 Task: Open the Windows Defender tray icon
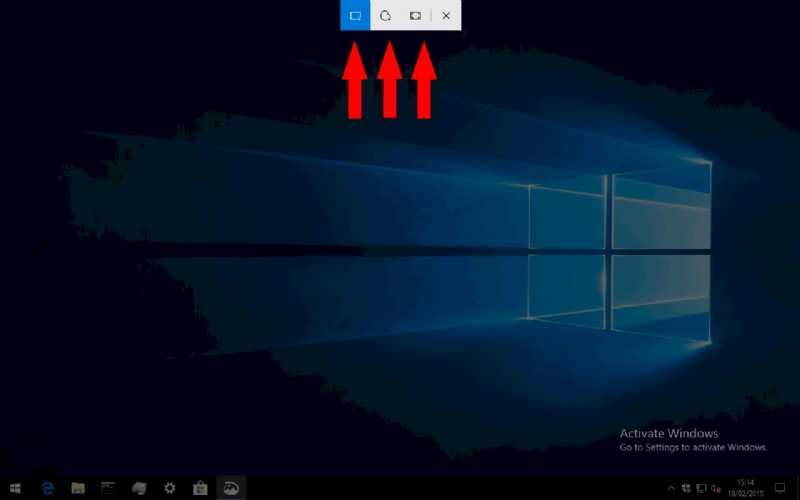[686, 488]
